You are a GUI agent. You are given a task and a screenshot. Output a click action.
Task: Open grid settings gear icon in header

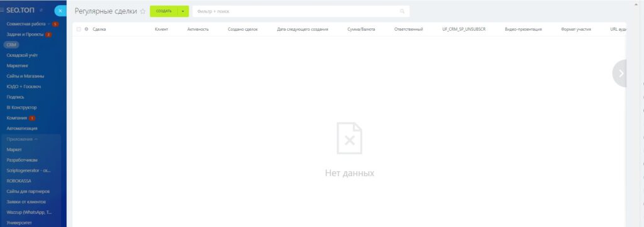[x=86, y=29]
